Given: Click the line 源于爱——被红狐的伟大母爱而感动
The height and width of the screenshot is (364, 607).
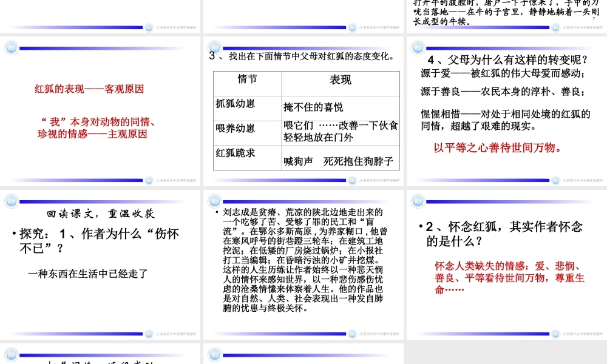Looking at the screenshot, I should coord(503,73).
